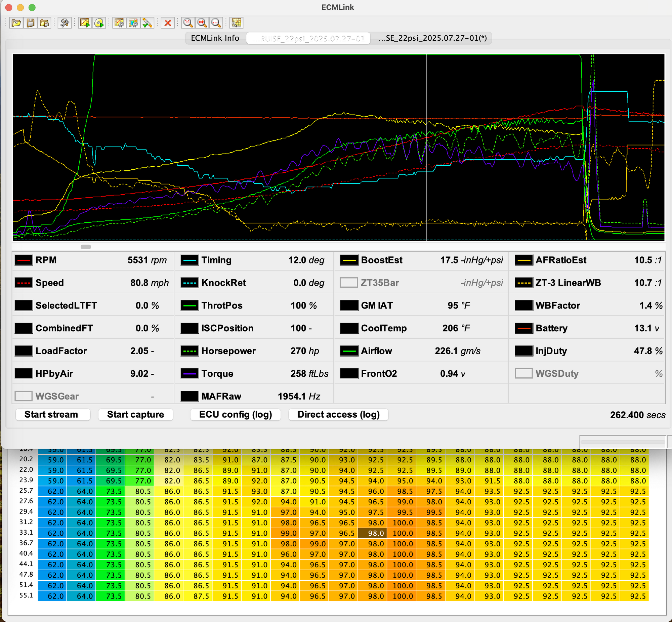
Task: Open Direct access (log)
Action: click(339, 414)
